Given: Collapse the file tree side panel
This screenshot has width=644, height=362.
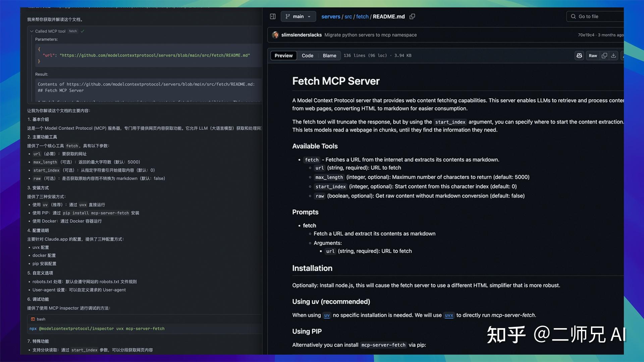Looking at the screenshot, I should pyautogui.click(x=272, y=16).
